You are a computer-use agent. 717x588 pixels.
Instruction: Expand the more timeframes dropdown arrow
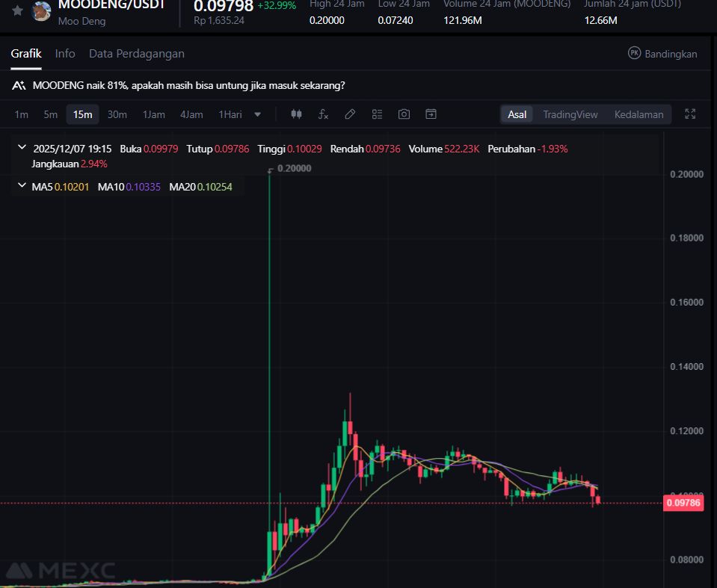258,114
